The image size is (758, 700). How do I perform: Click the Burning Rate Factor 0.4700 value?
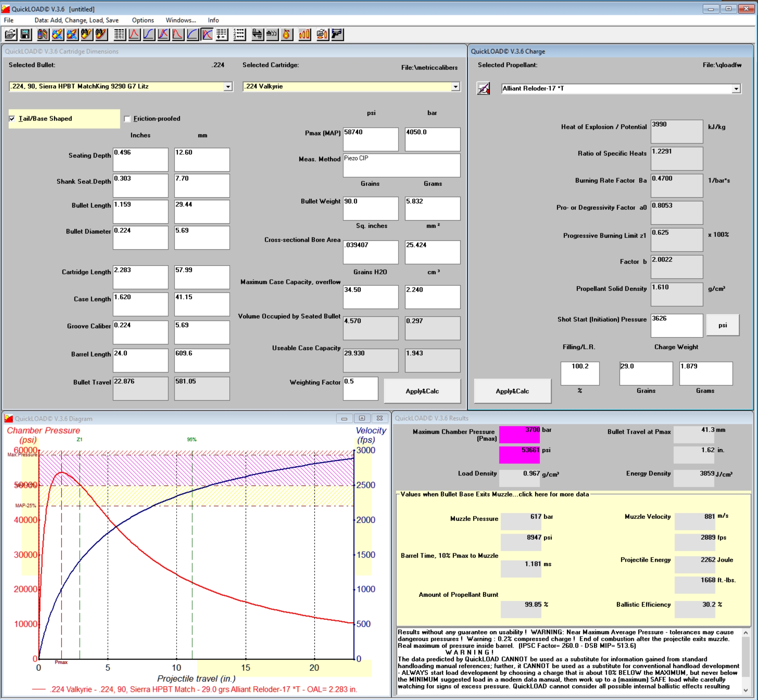(x=676, y=186)
